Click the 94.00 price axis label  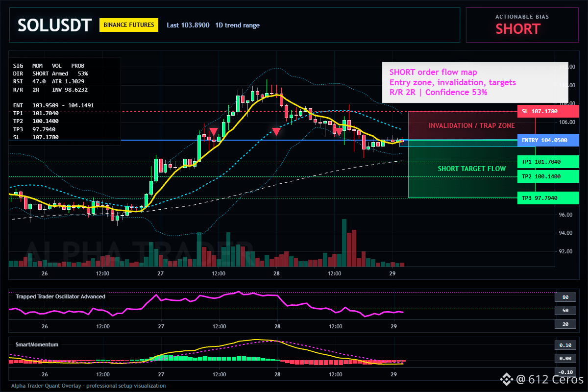(x=566, y=233)
